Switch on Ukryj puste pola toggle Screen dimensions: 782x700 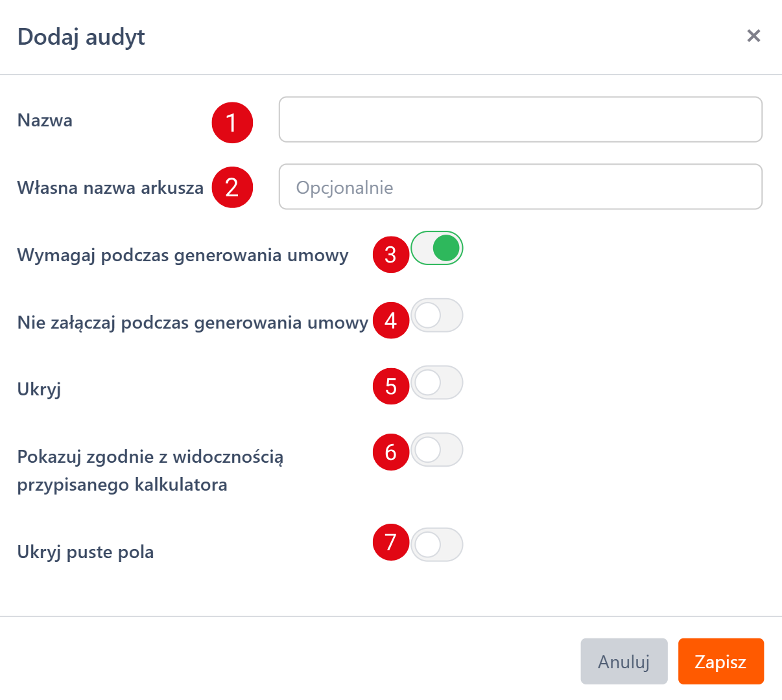coord(437,545)
